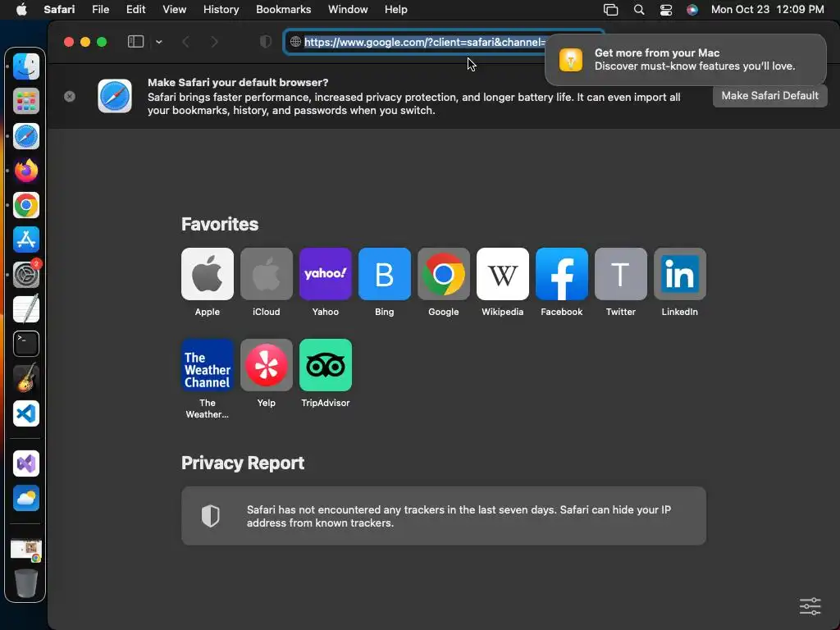The width and height of the screenshot is (840, 630).
Task: Open the File menu
Action: [100, 10]
